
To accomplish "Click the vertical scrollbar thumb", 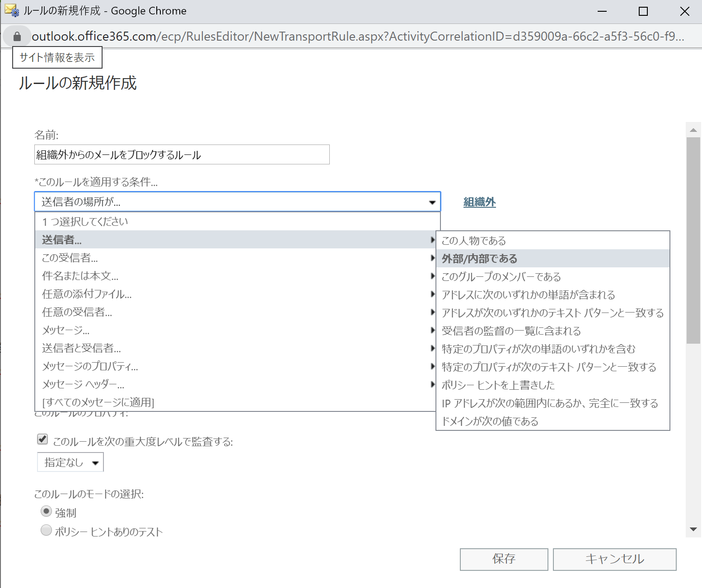I will [693, 241].
